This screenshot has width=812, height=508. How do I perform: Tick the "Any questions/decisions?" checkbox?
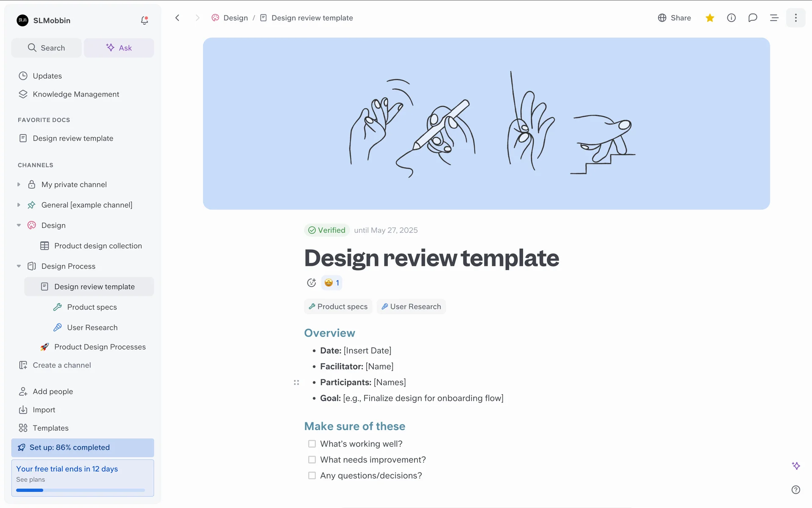click(312, 475)
